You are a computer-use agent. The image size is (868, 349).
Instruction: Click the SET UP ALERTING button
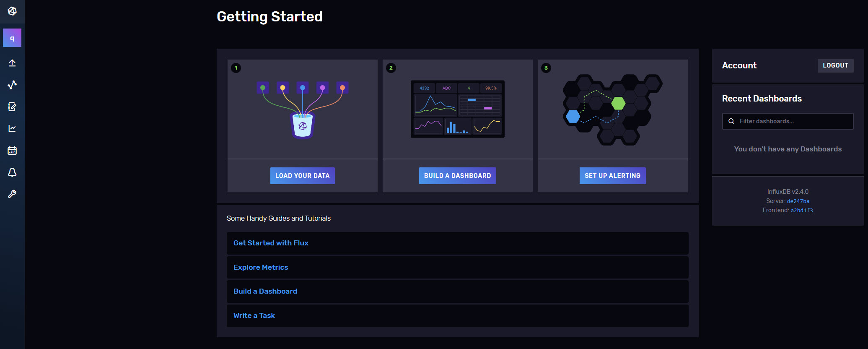(613, 176)
